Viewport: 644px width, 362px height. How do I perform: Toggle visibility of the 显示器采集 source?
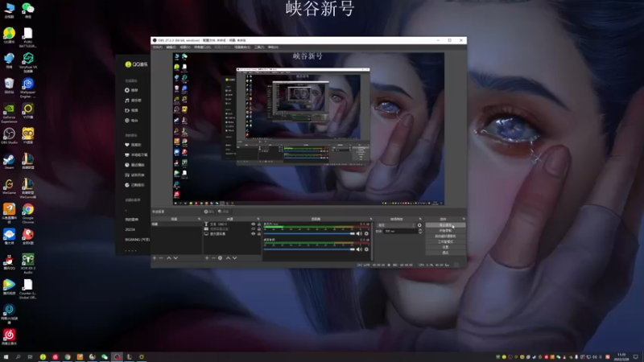coord(253,234)
